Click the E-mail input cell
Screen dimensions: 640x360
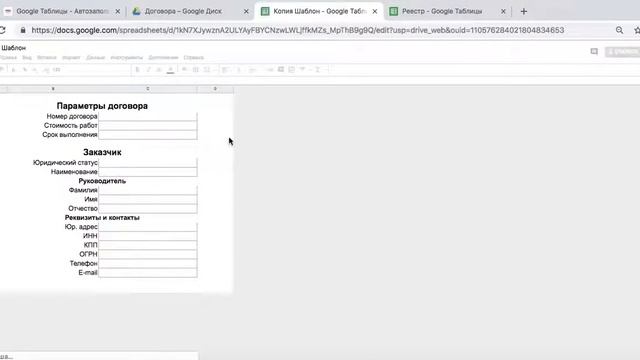coord(148,272)
